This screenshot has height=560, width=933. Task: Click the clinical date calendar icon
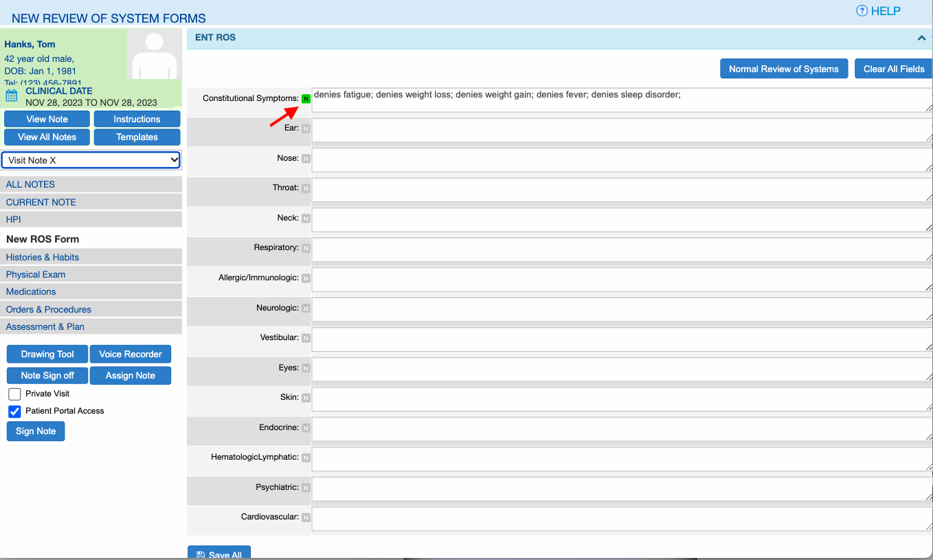coord(12,96)
